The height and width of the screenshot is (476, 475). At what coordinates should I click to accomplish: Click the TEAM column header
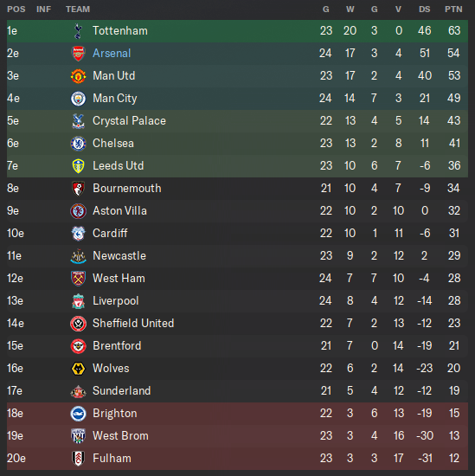[x=78, y=10]
